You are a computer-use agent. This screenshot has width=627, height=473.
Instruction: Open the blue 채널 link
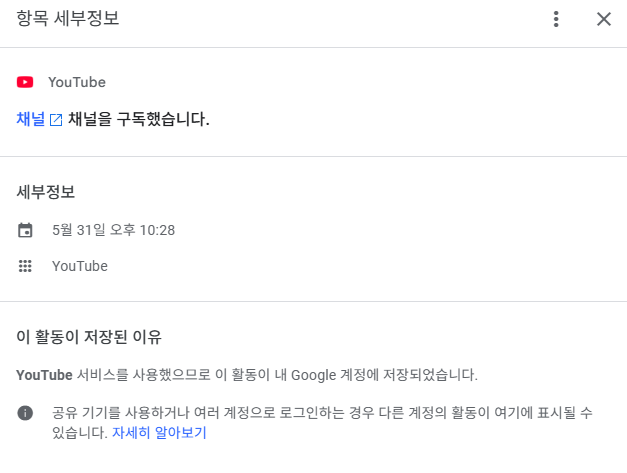tap(31, 119)
